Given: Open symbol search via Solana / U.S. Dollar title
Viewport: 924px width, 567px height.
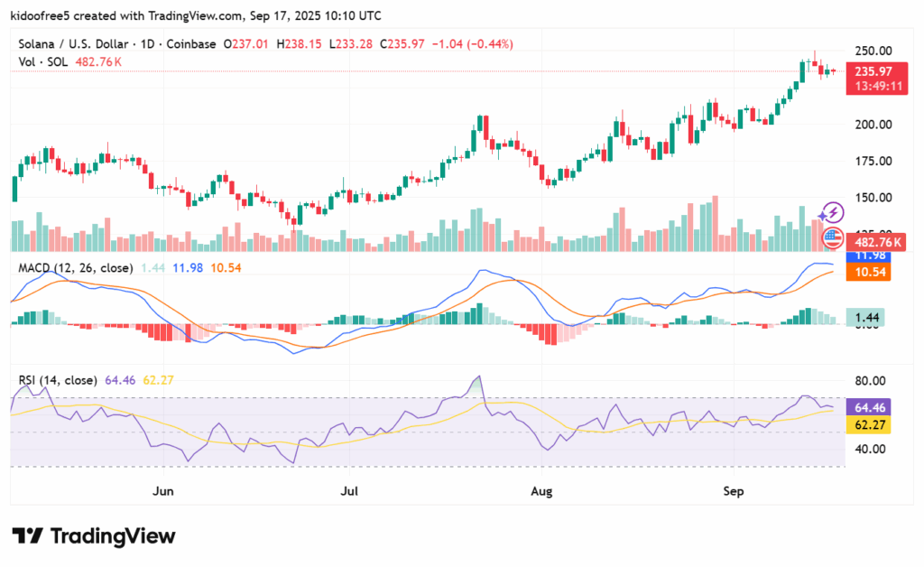Looking at the screenshot, I should click(x=72, y=42).
